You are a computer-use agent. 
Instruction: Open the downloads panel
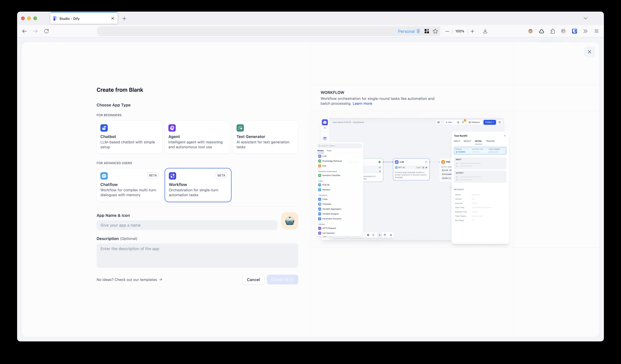coord(485,31)
